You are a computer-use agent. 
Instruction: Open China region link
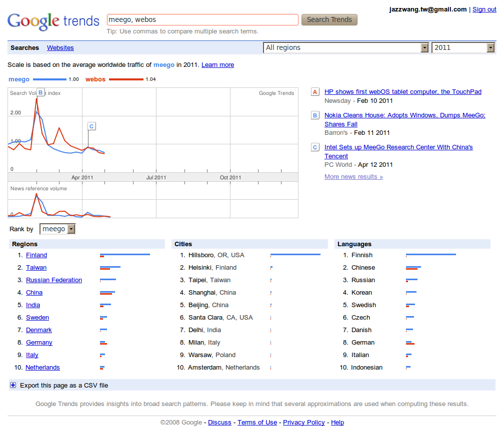tap(34, 293)
